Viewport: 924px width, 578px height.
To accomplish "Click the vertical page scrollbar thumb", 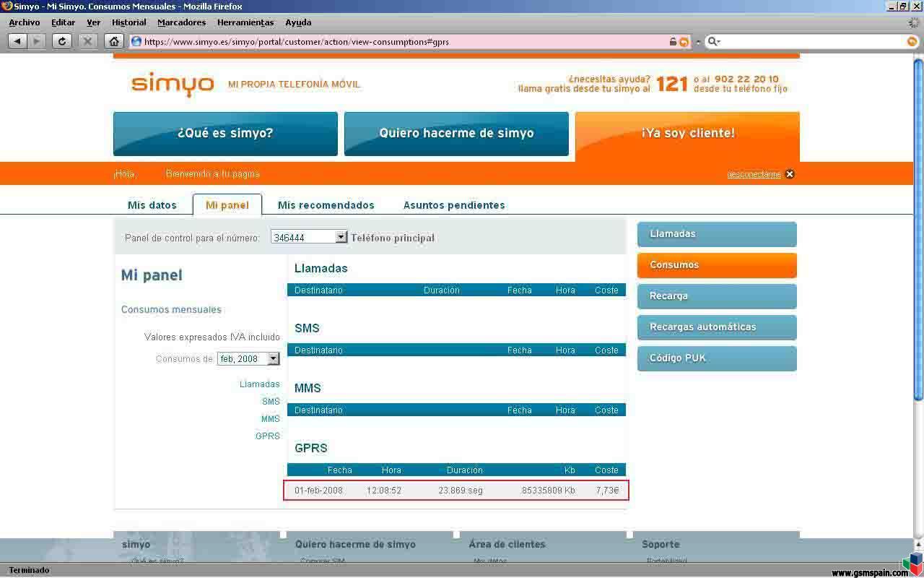I will pyautogui.click(x=918, y=229).
